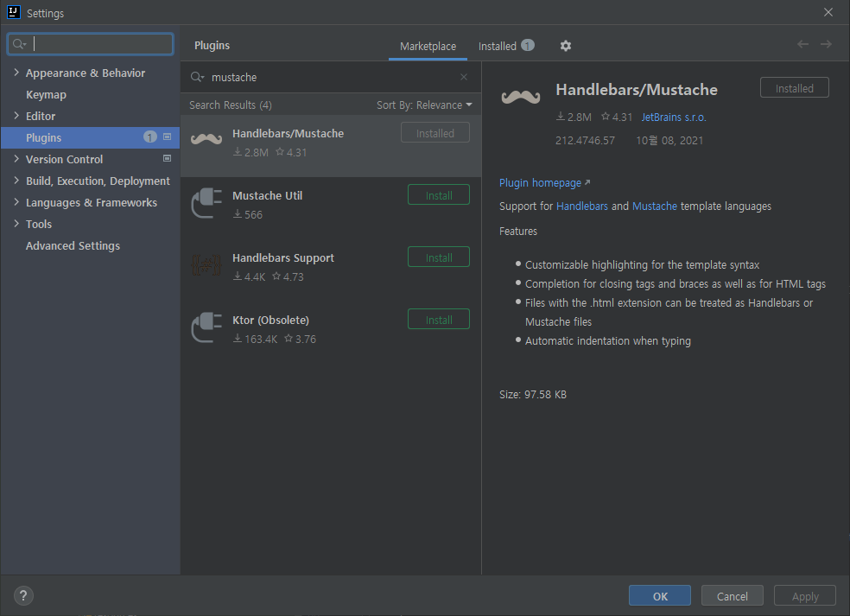Click the Installed tab count badge
The image size is (850, 616).
click(528, 46)
